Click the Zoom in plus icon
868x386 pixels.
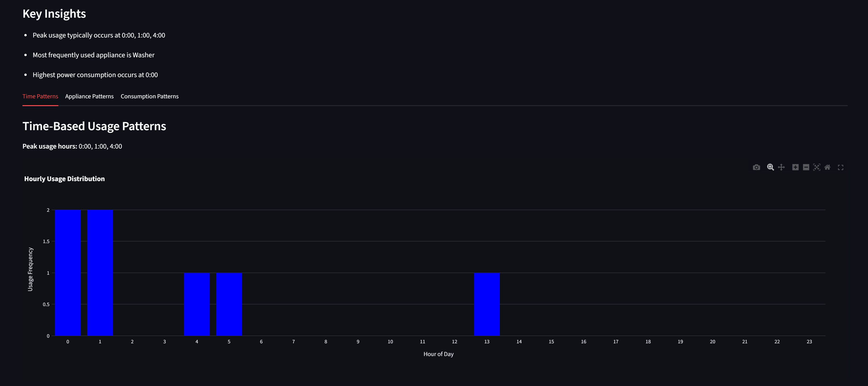tap(795, 167)
